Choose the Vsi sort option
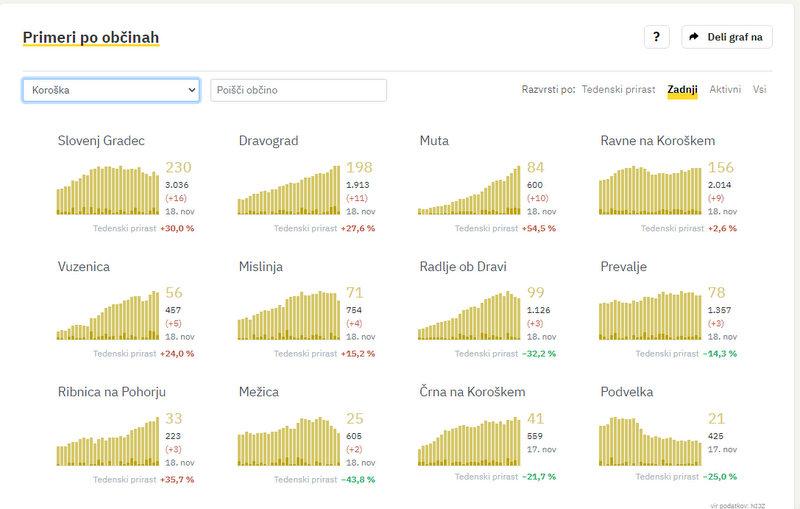This screenshot has height=509, width=800. pos(760,89)
